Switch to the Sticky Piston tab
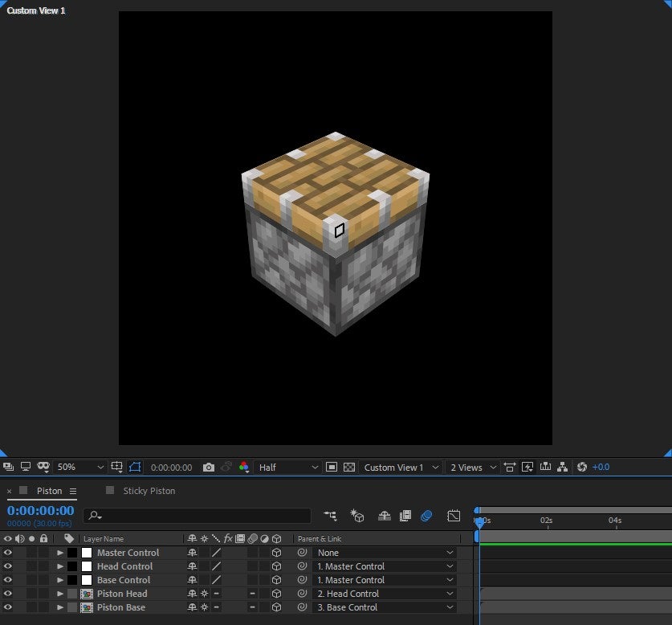Viewport: 672px width, 625px height. [149, 491]
